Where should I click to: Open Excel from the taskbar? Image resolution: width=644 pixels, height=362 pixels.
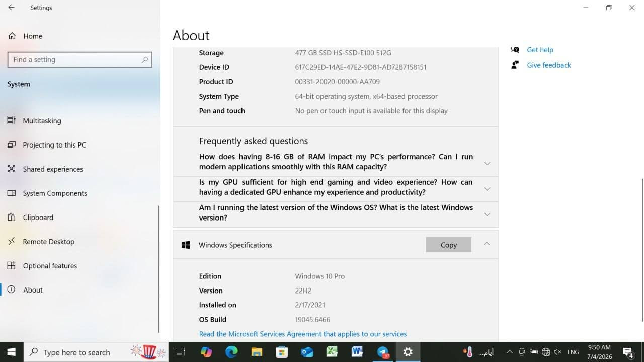pyautogui.click(x=332, y=352)
